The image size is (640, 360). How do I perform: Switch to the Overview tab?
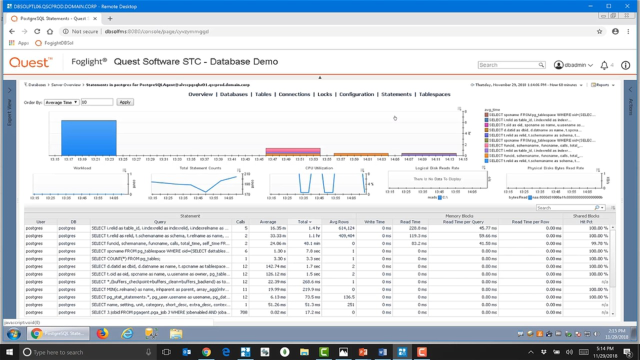(200, 94)
